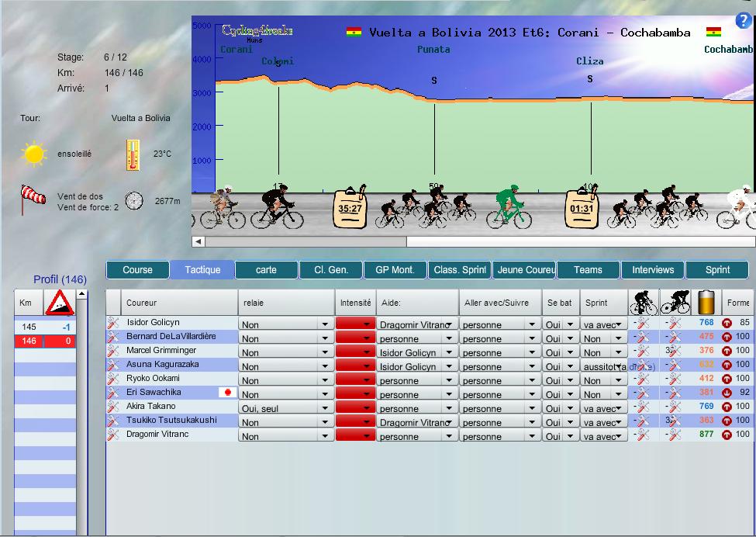Switch to the Course tab
The height and width of the screenshot is (537, 756).
tap(137, 270)
